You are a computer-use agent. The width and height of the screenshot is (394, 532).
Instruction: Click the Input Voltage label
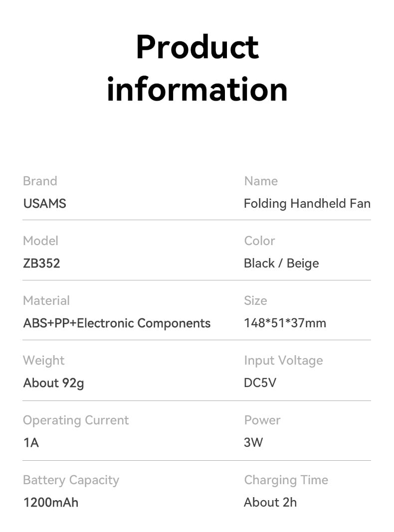tap(284, 361)
